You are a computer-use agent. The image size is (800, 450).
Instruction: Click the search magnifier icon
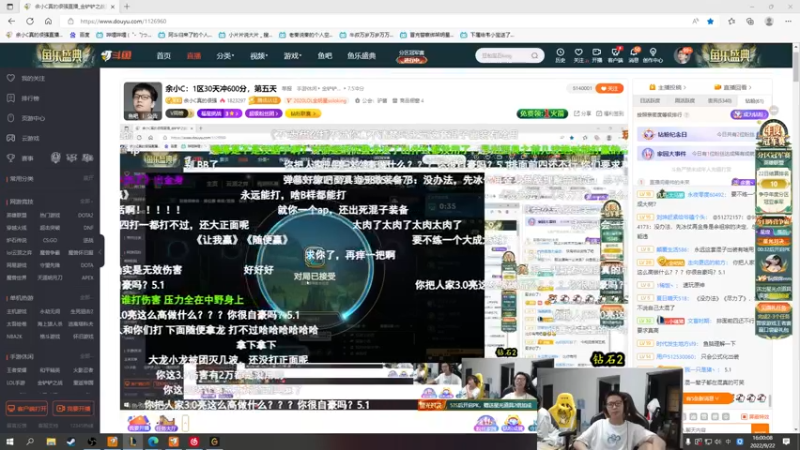534,56
